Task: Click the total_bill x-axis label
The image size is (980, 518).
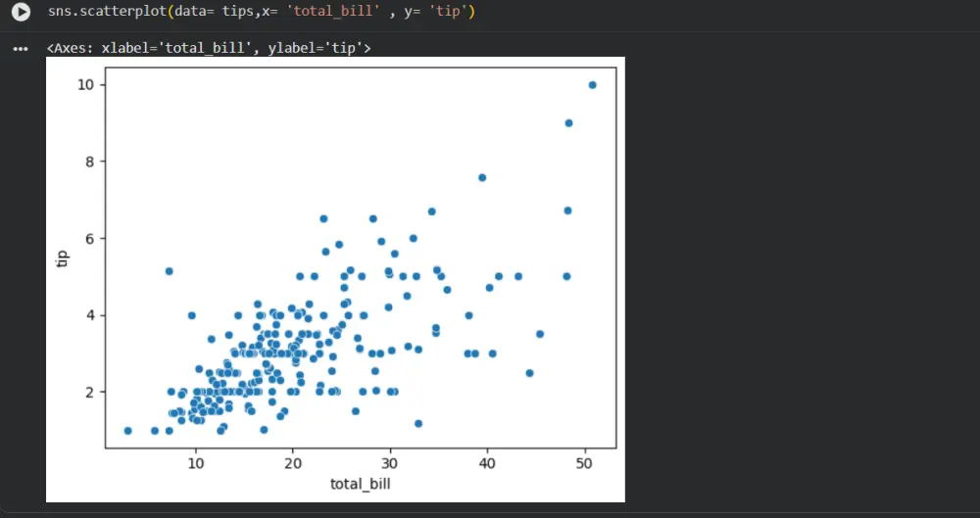Action: click(360, 484)
